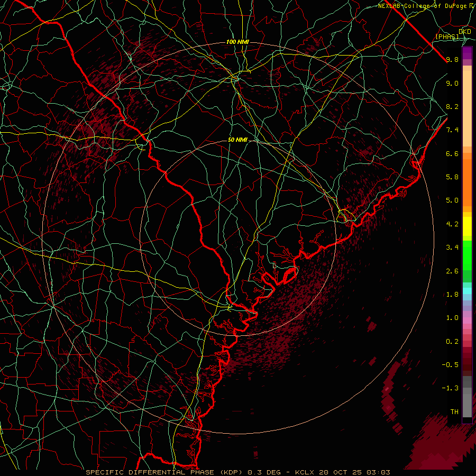Click the yellow color bar segment
This screenshot has width=476, height=476.
click(x=467, y=226)
